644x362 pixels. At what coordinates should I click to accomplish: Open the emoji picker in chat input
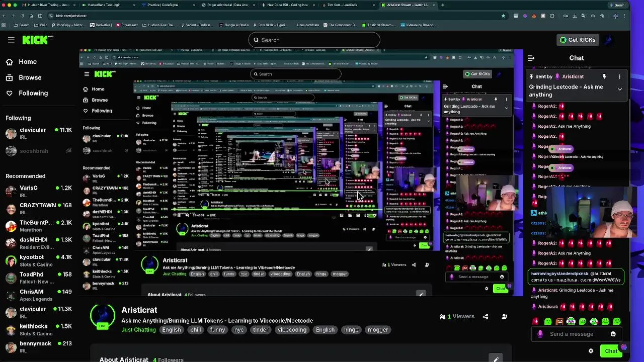(x=613, y=334)
